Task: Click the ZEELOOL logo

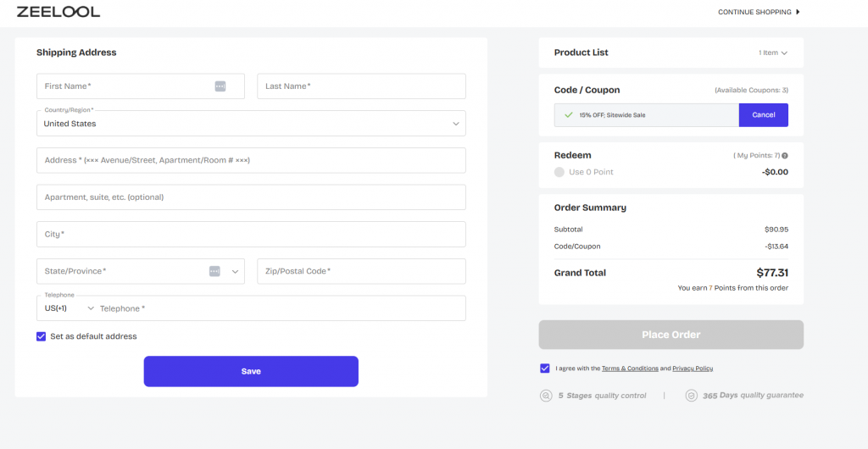Action: tap(58, 12)
